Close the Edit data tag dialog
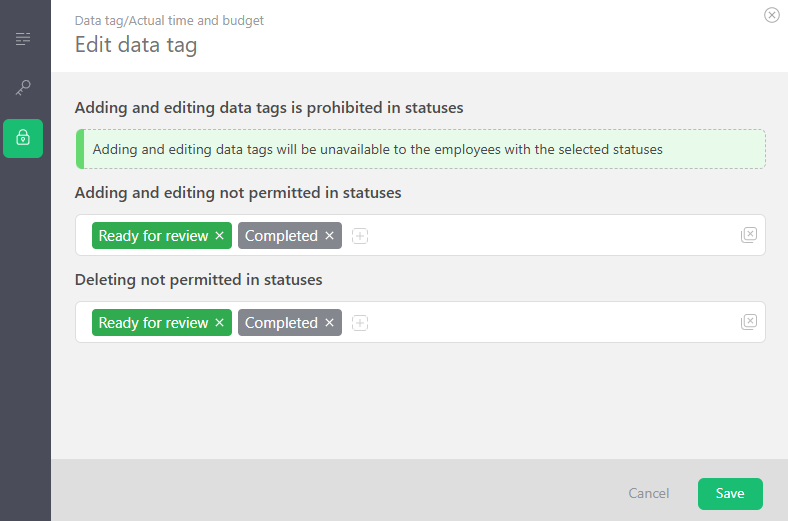The height and width of the screenshot is (521, 788). click(771, 15)
